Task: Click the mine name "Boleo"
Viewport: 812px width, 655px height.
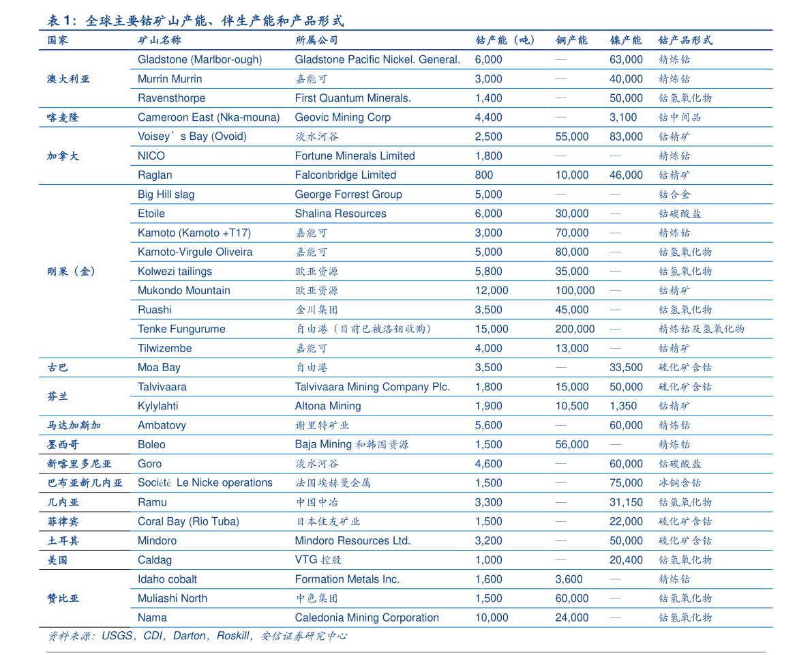Action: point(152,445)
